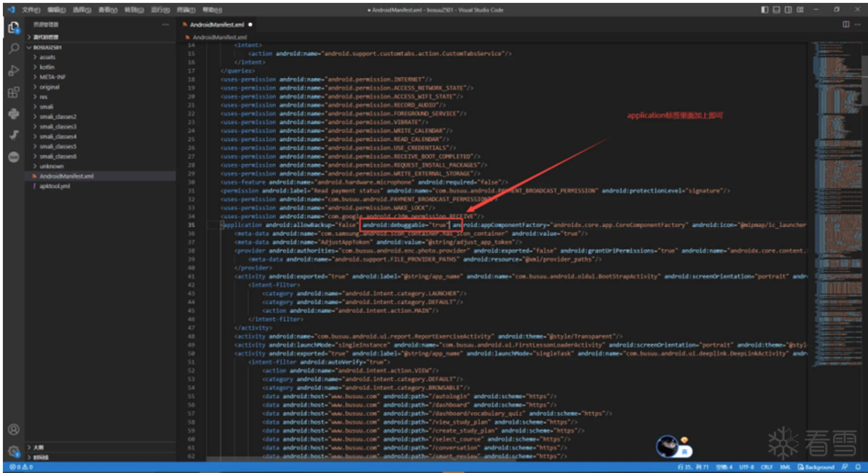Open the Explorer panel's ellipsis menu
Image resolution: width=868 pixels, height=473 pixels.
tap(165, 24)
